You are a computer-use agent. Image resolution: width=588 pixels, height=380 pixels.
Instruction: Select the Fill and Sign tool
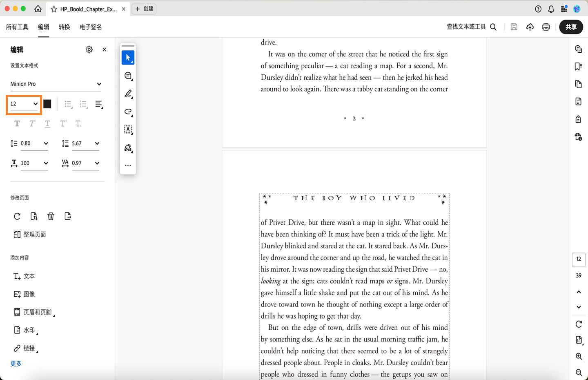pyautogui.click(x=128, y=148)
